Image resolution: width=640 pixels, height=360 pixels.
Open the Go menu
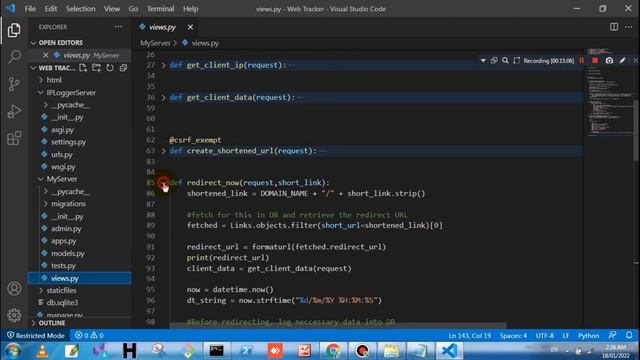(x=133, y=9)
